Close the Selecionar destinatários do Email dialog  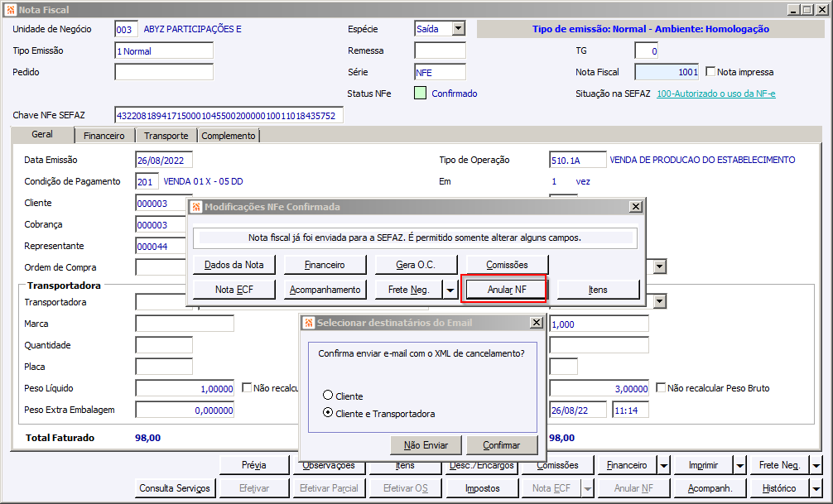pyautogui.click(x=537, y=323)
